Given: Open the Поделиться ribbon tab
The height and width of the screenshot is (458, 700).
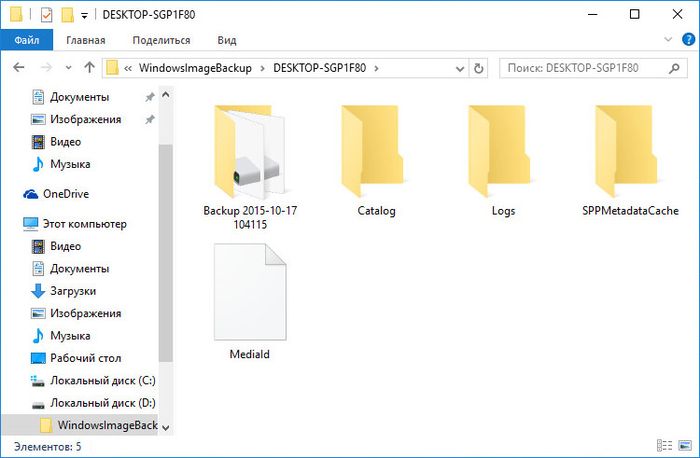Looking at the screenshot, I should pyautogui.click(x=160, y=40).
